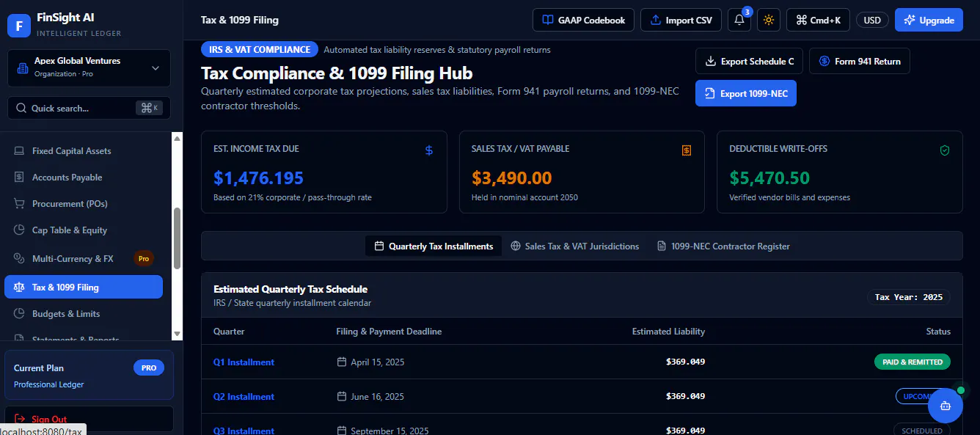
Task: Click the calendar icon beside June 16, 2025
Action: coord(342,397)
